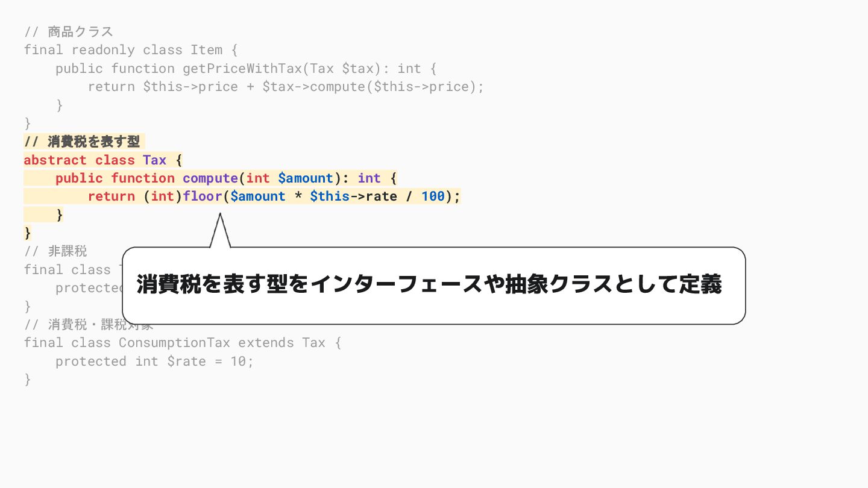
Task: Click the getPriceWithTax function name
Action: point(247,68)
